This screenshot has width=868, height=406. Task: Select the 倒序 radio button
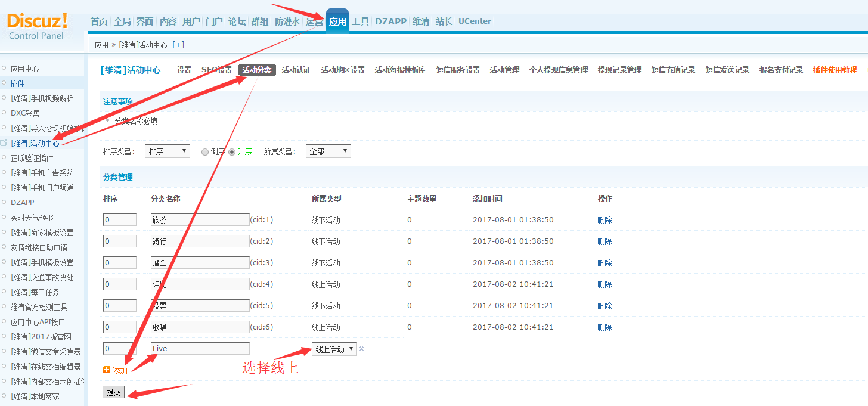[205, 151]
